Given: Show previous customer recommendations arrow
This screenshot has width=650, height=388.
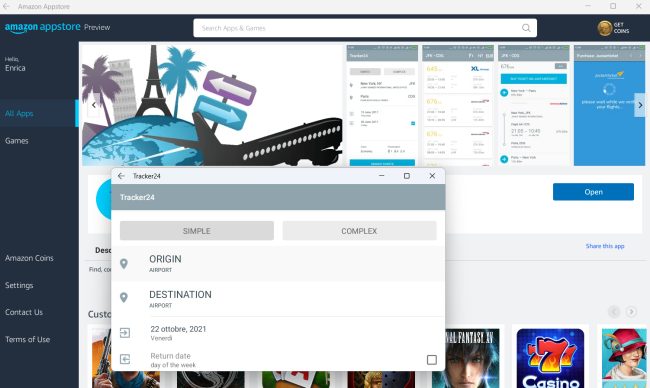Looking at the screenshot, I should tap(614, 311).
